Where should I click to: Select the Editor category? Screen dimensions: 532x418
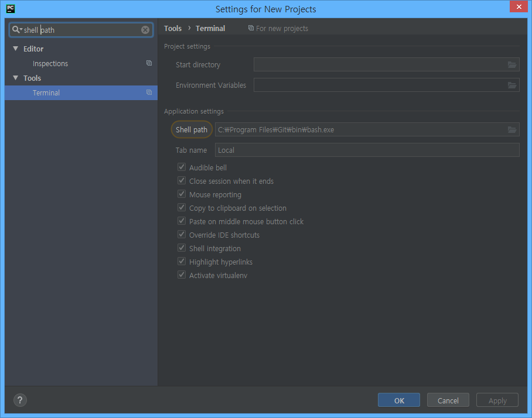33,49
